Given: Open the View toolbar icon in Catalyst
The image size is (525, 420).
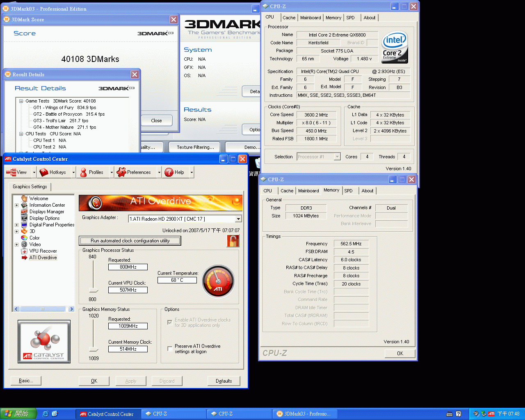Looking at the screenshot, I should pos(11,172).
